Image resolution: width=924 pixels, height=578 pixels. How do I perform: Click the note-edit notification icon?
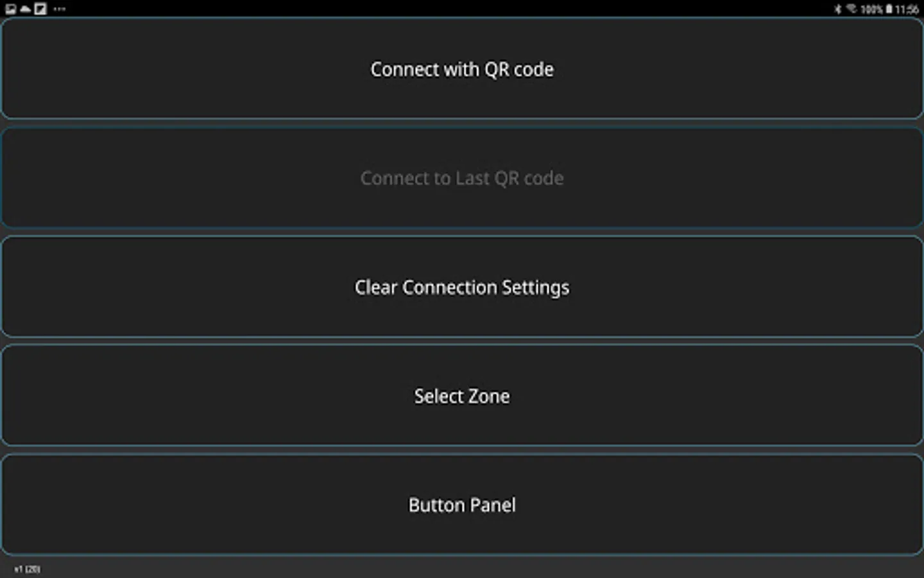tap(40, 9)
